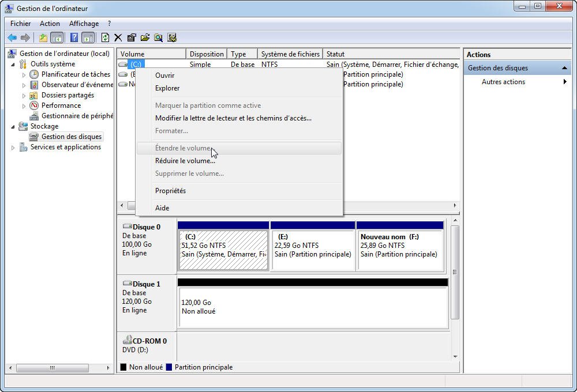The width and height of the screenshot is (577, 392).
Task: Open the Fichier menu
Action: point(21,24)
